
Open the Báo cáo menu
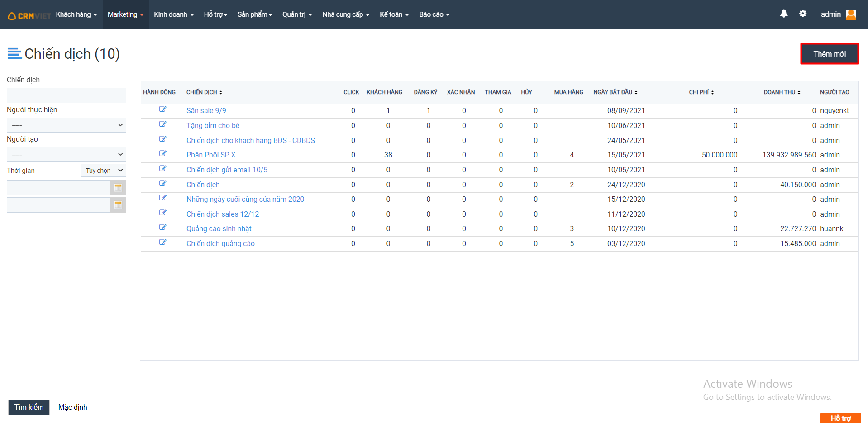tap(434, 14)
